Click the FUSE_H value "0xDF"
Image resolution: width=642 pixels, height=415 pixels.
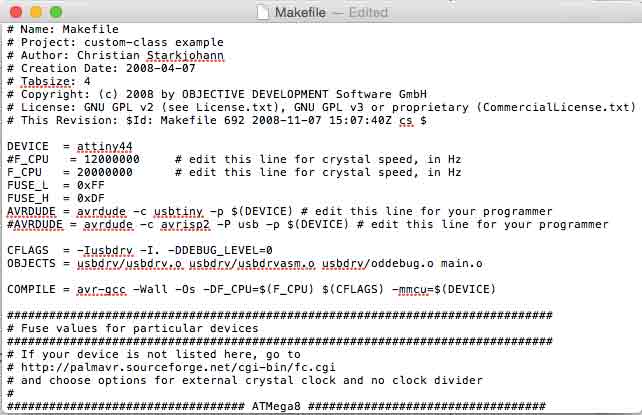pos(91,199)
